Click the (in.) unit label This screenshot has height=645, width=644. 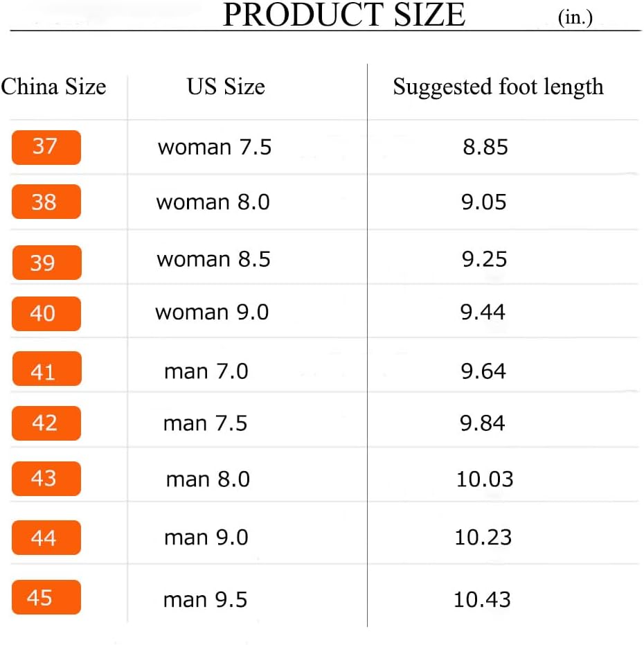click(575, 17)
